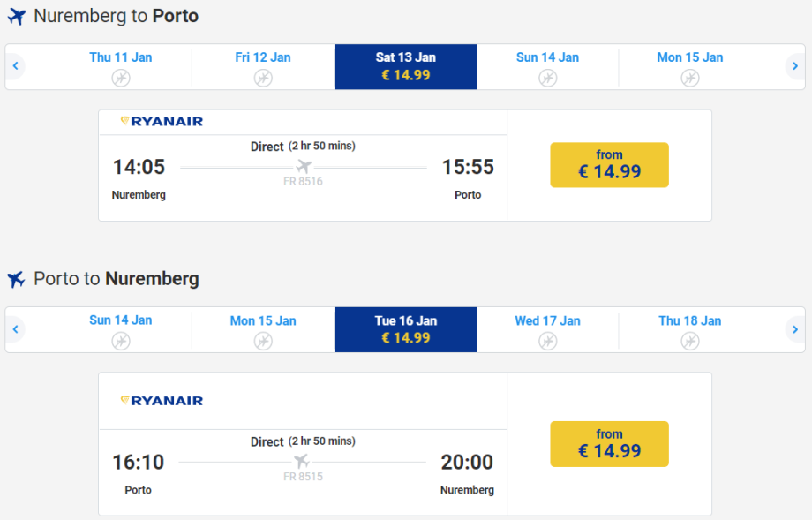Choose outbound fare from € 14.99 button
This screenshot has width=812, height=520.
(609, 165)
